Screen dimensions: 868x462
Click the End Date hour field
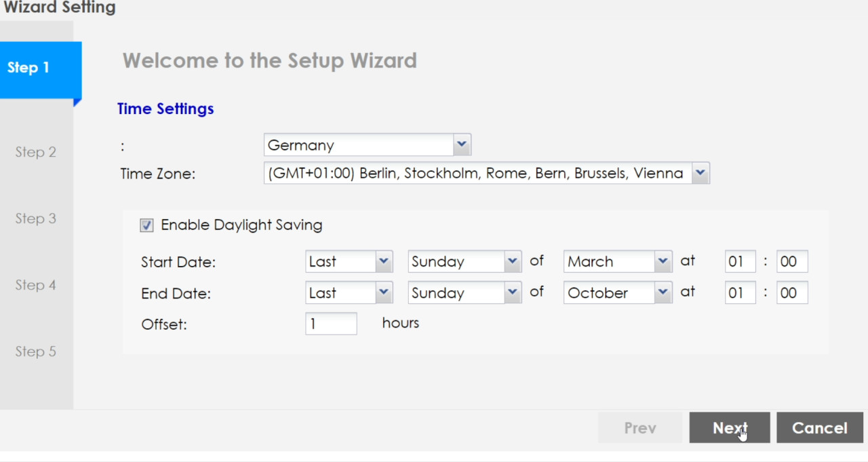[740, 293]
